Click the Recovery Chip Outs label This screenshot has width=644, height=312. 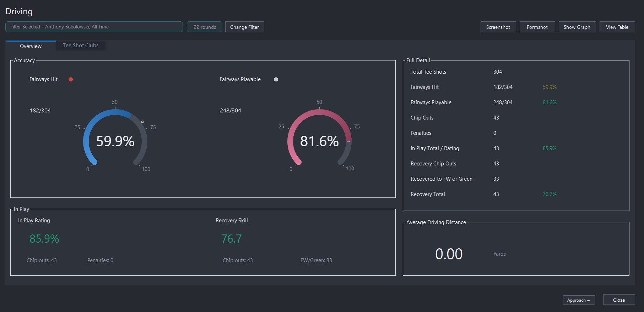[x=433, y=164]
